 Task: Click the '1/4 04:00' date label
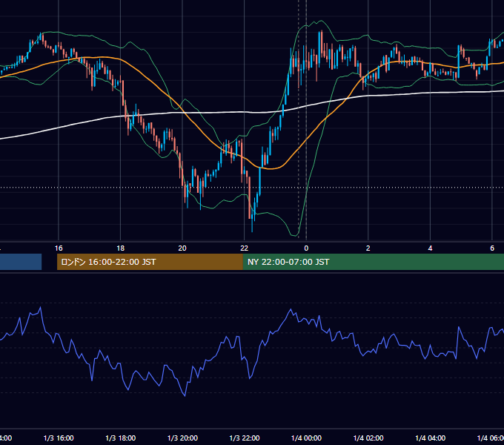point(431,438)
